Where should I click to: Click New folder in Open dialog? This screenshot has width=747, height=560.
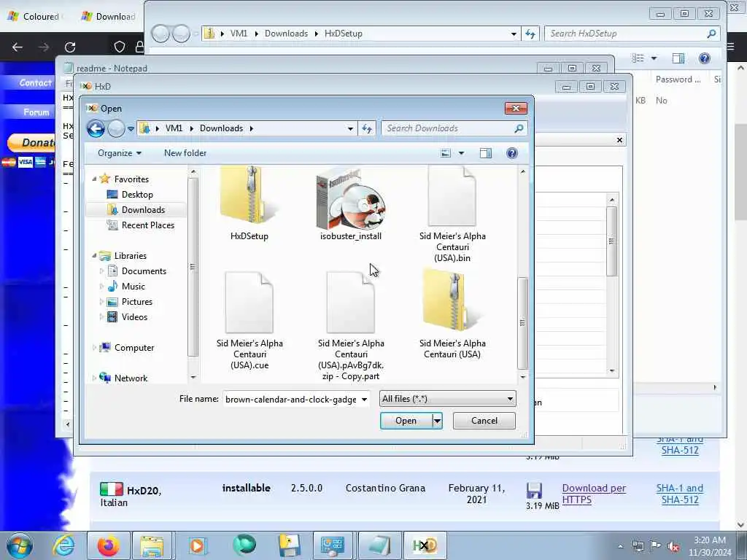pyautogui.click(x=185, y=153)
